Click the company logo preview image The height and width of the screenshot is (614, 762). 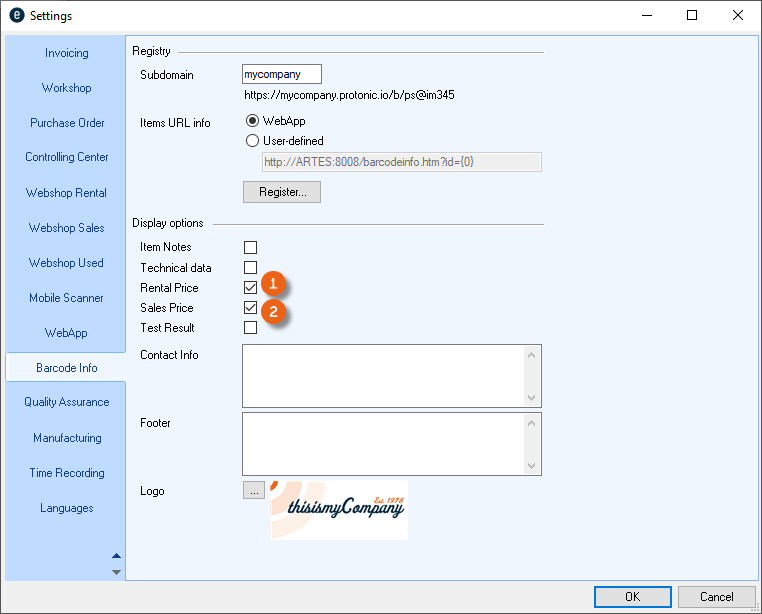338,510
